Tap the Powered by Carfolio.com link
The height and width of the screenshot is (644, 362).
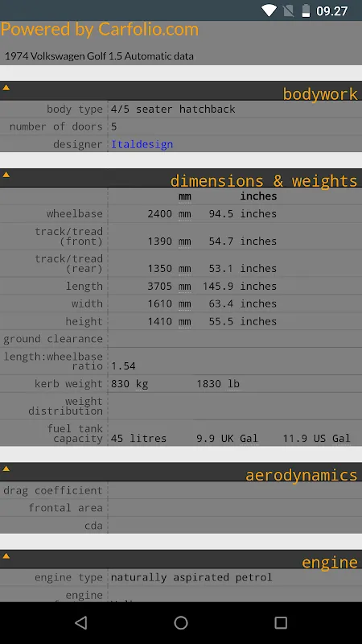99,30
